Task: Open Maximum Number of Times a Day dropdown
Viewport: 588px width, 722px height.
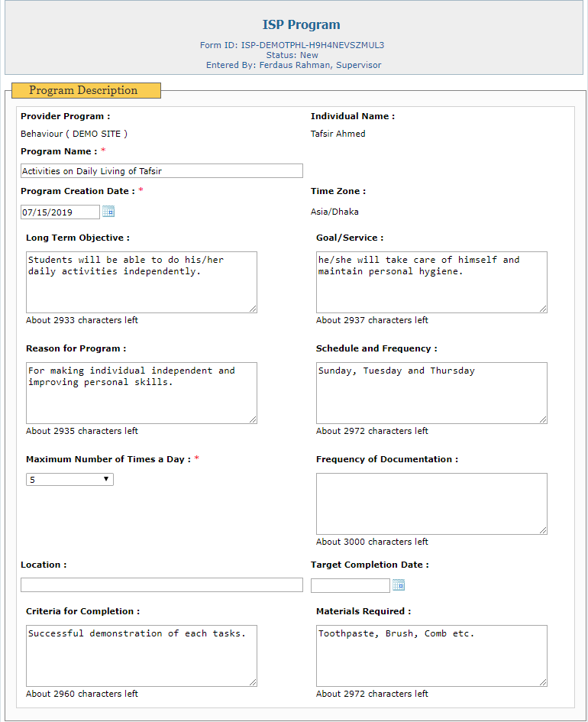Action: (69, 479)
